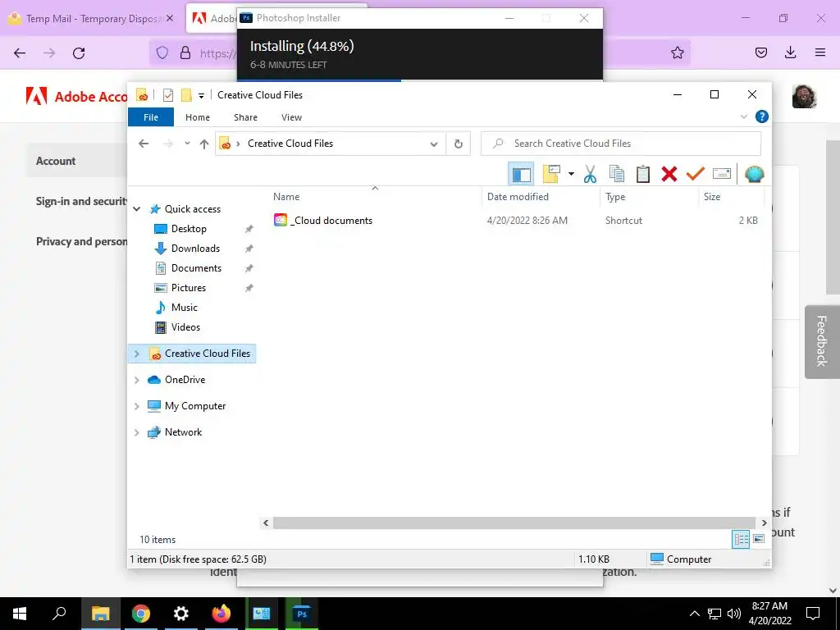Open the Share ribbon tab
The image size is (840, 630).
pos(245,117)
